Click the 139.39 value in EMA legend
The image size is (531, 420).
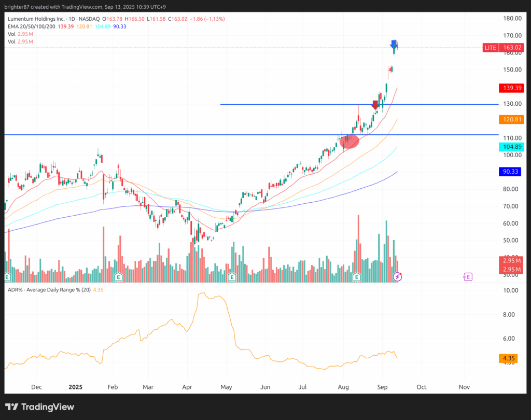click(66, 26)
